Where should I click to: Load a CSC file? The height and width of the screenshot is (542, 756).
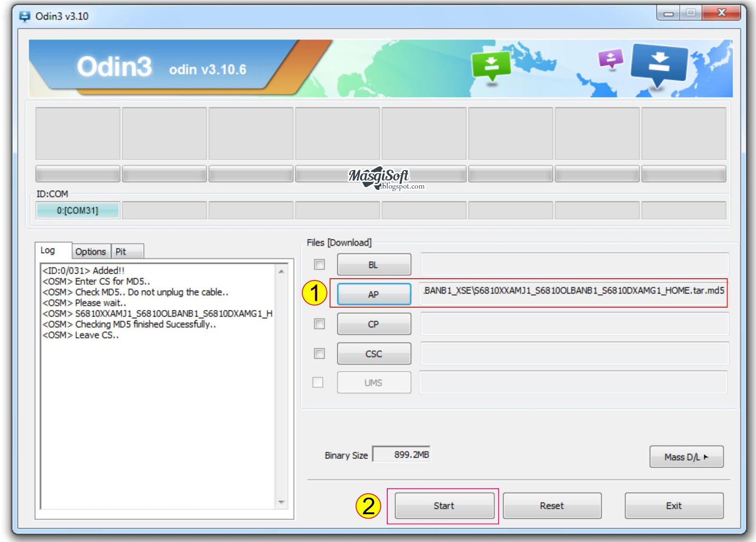374,354
